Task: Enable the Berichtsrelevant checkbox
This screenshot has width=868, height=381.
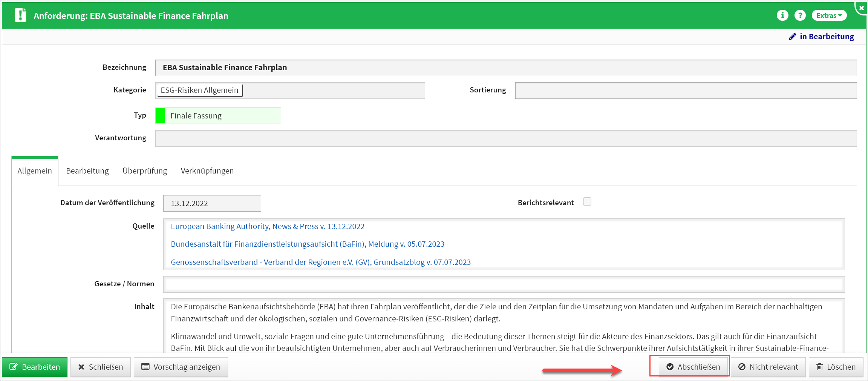Action: point(587,202)
